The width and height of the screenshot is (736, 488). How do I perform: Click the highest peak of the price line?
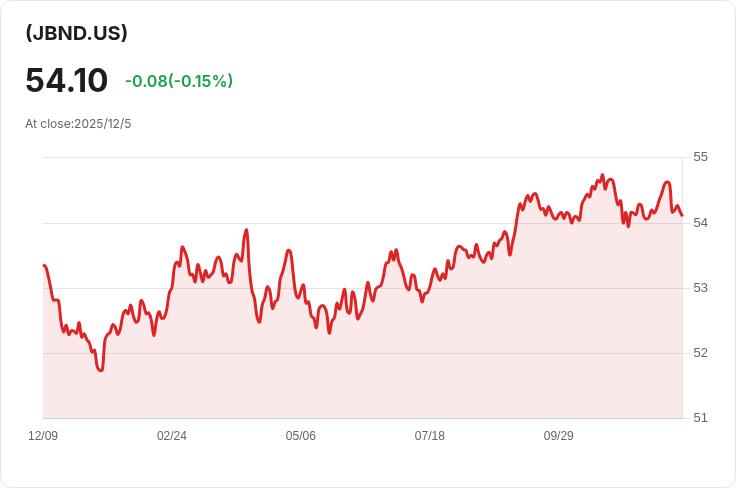pyautogui.click(x=602, y=175)
